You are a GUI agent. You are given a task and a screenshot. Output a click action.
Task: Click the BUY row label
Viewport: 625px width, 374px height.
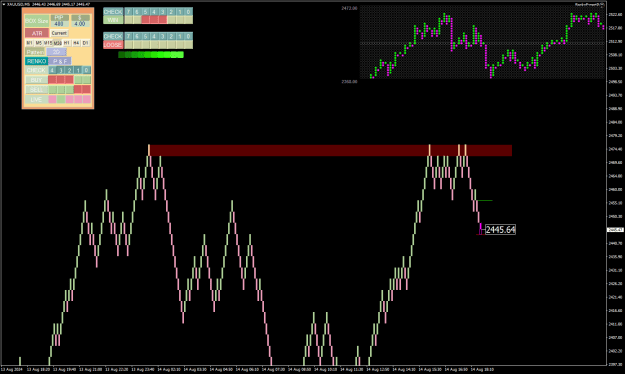coord(36,80)
